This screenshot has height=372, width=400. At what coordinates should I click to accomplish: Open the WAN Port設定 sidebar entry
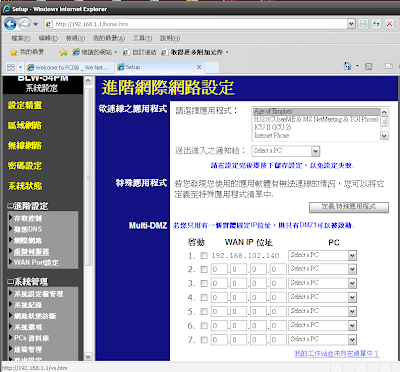coord(36,262)
